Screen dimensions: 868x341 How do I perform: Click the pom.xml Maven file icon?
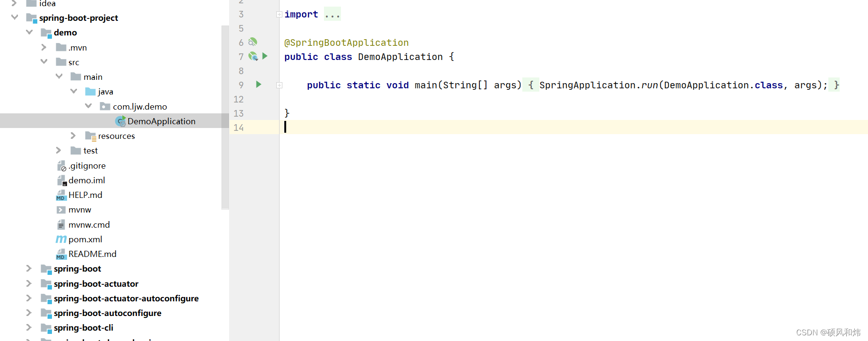click(x=61, y=239)
